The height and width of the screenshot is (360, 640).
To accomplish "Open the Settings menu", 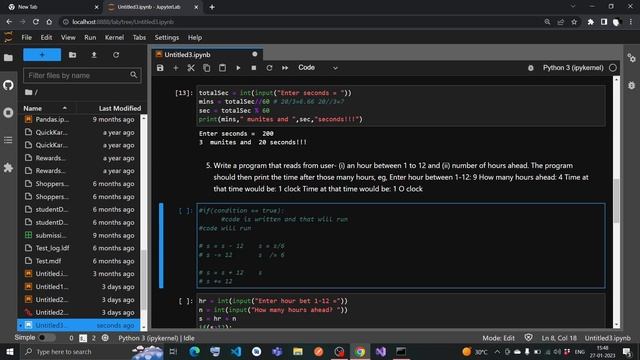I will pos(167,38).
